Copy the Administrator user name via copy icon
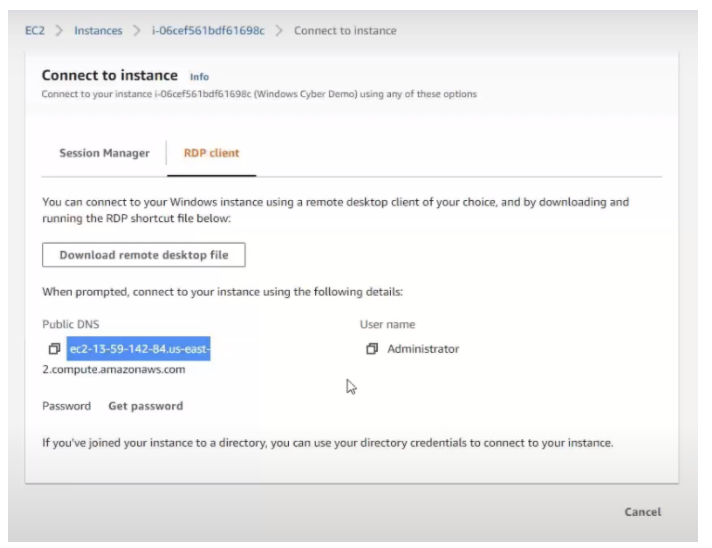The image size is (712, 548). 372,349
